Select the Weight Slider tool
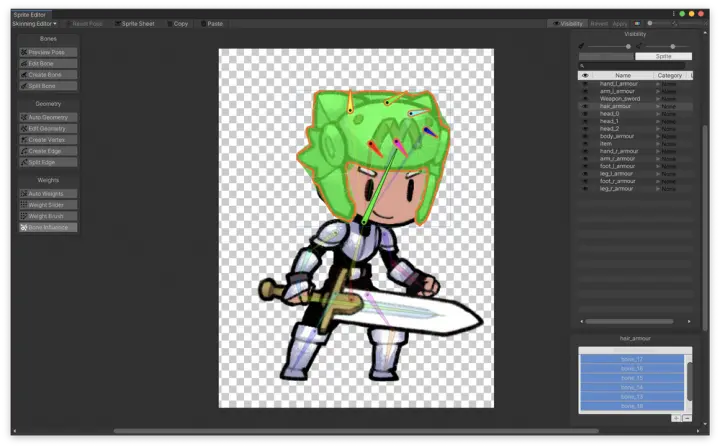Screen dimensions: 720x448 [48, 205]
